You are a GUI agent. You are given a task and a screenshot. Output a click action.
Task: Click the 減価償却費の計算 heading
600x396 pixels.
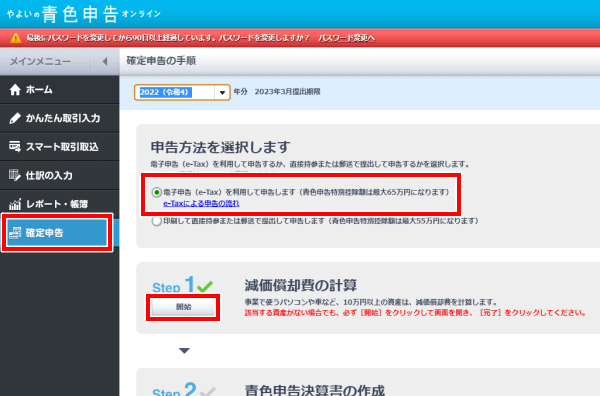click(x=301, y=285)
